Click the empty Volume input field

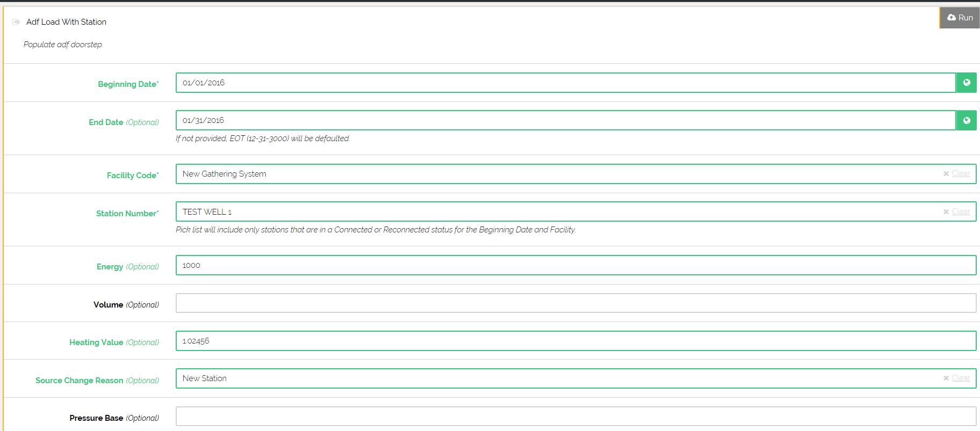575,303
